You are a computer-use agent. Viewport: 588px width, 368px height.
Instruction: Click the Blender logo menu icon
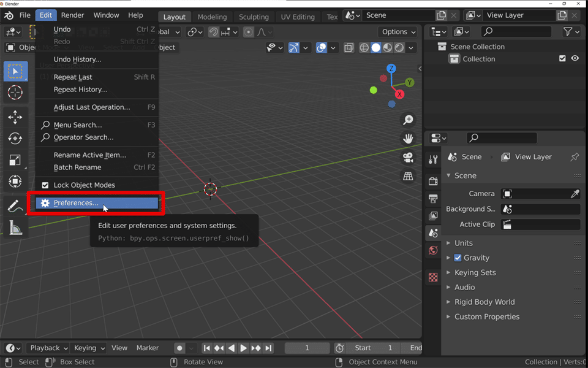[9, 15]
